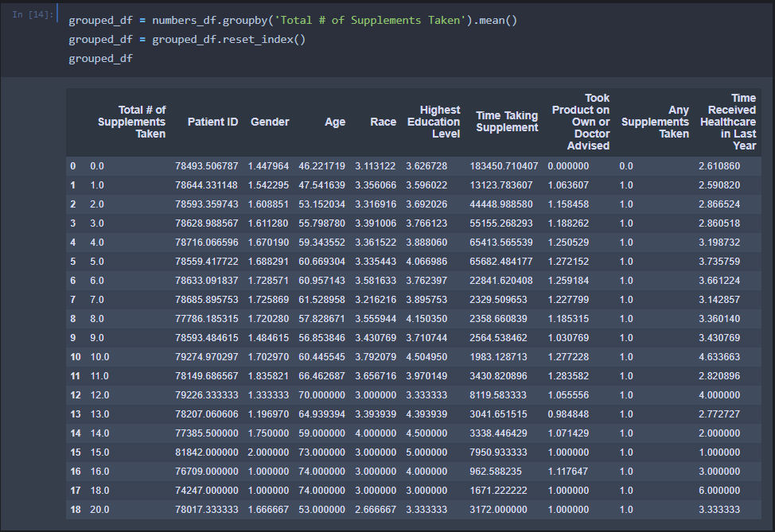
Task: Click Time Taking Supplement value 183450.710407
Action: pos(504,166)
